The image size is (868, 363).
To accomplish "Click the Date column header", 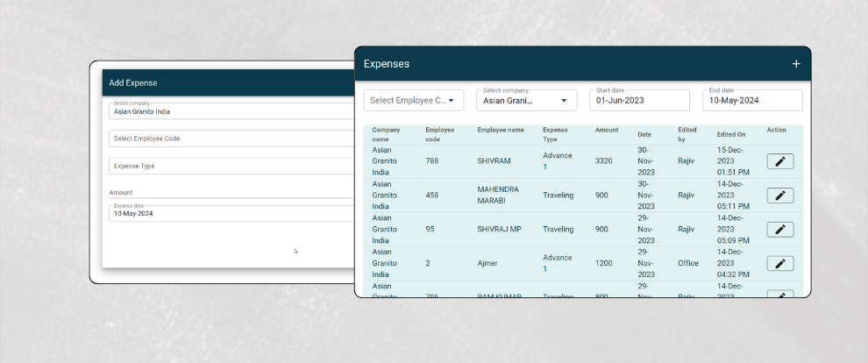I will [x=644, y=134].
